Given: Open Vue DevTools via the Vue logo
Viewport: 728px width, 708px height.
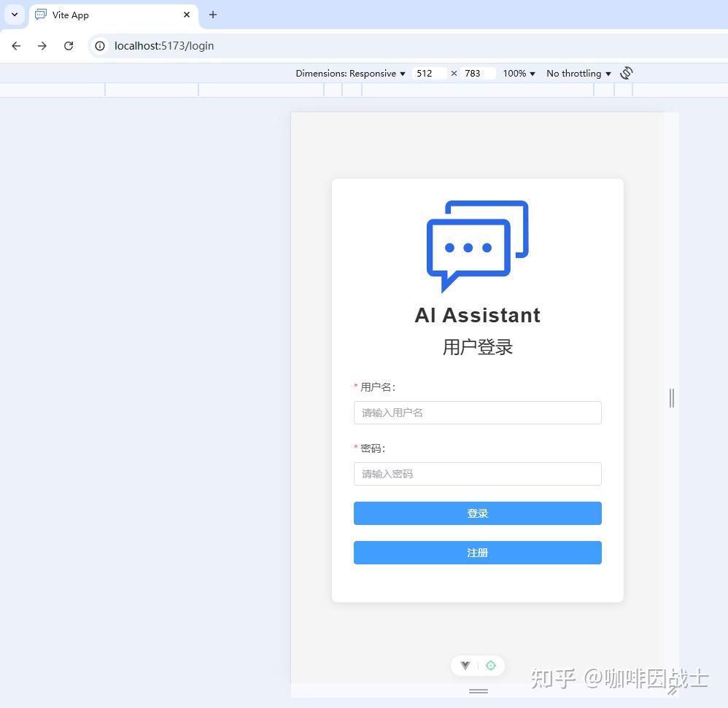Looking at the screenshot, I should [x=465, y=665].
